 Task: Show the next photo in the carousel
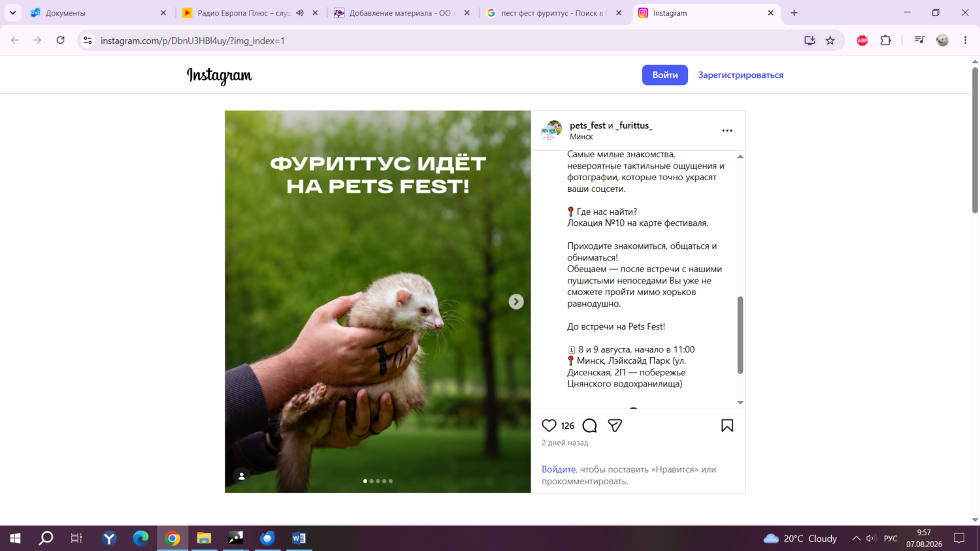coord(516,302)
